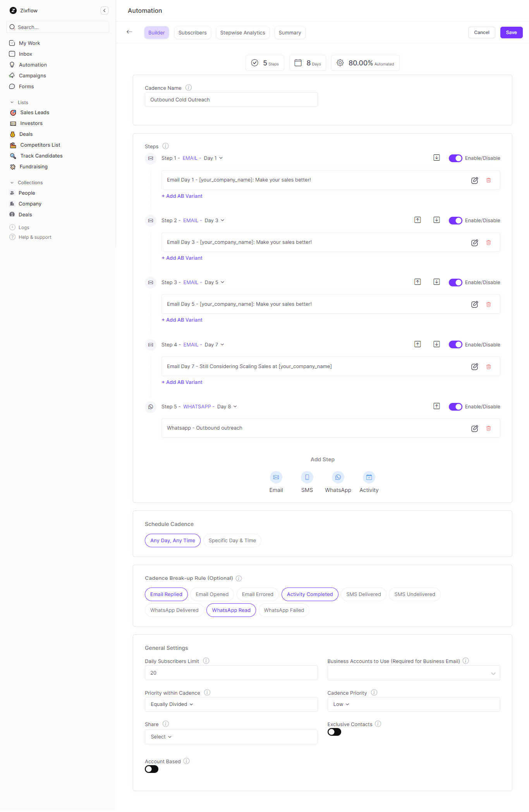This screenshot has height=812, width=529.
Task: Switch to Stepwise Analytics tab
Action: point(242,33)
